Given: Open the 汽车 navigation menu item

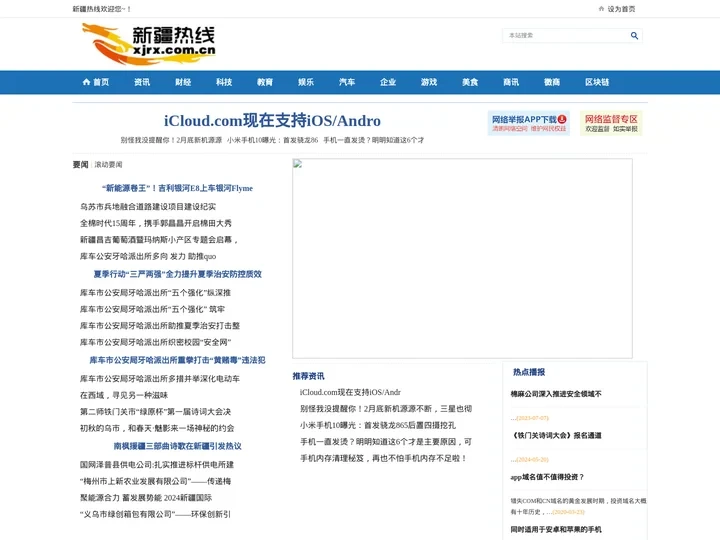Looking at the screenshot, I should pos(347,82).
